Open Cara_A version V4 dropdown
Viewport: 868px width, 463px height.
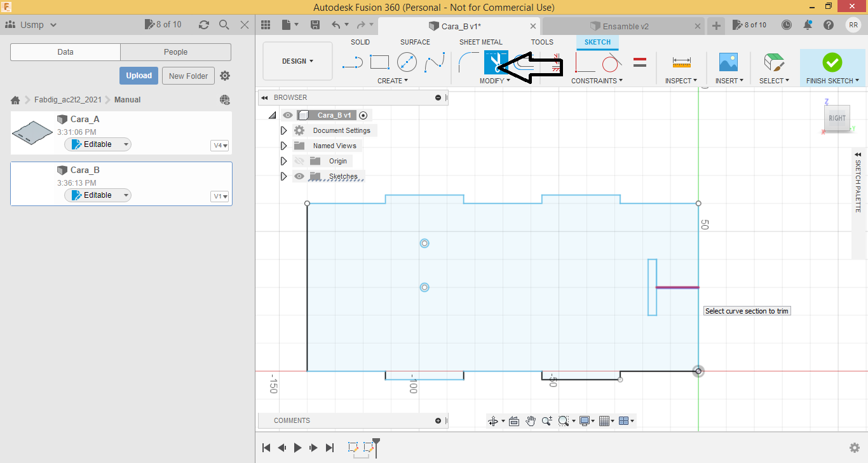(220, 146)
